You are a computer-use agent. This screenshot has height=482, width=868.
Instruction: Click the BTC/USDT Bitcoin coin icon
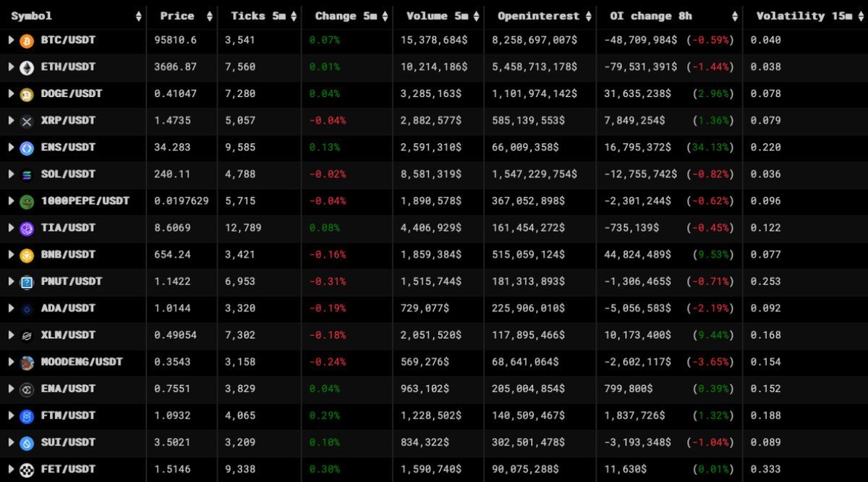pyautogui.click(x=27, y=41)
